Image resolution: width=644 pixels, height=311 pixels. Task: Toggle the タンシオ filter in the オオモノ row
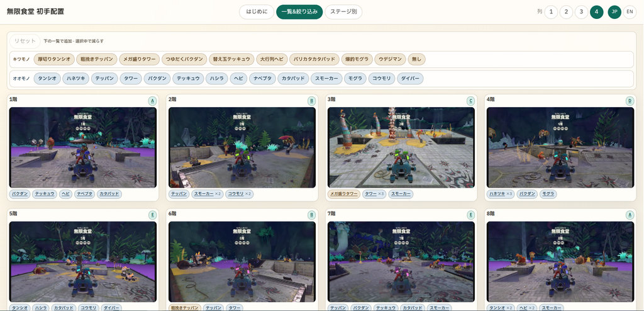[x=47, y=79]
